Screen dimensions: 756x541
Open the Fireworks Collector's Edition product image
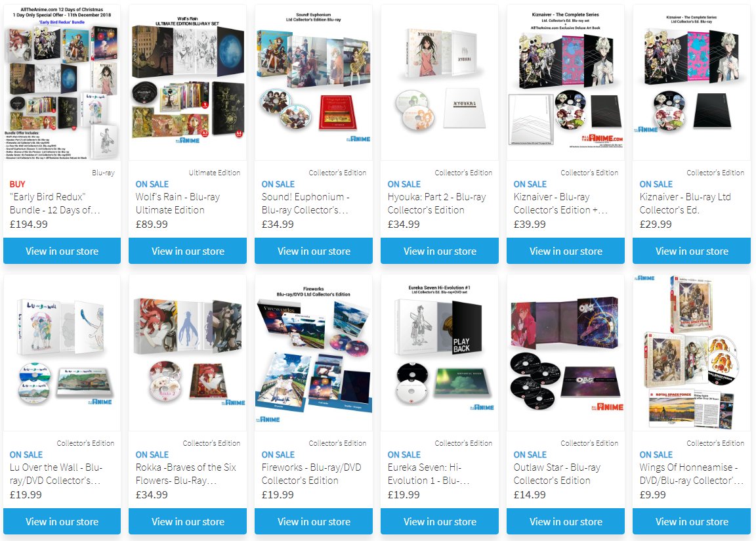click(314, 353)
